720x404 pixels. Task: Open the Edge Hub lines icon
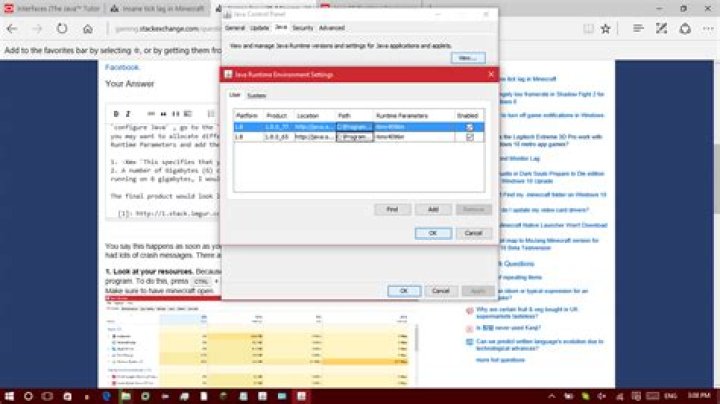[x=638, y=28]
